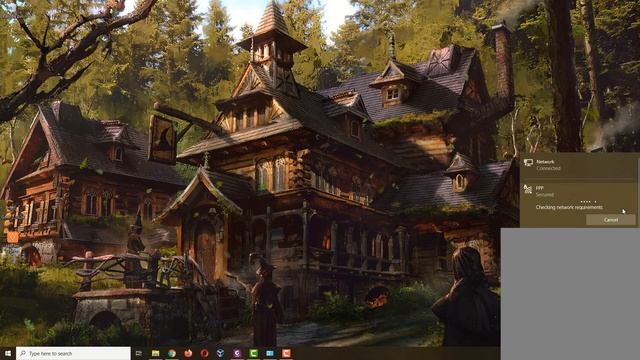Open File Explorer from the taskbar
This screenshot has width=640, height=360.
(x=156, y=353)
